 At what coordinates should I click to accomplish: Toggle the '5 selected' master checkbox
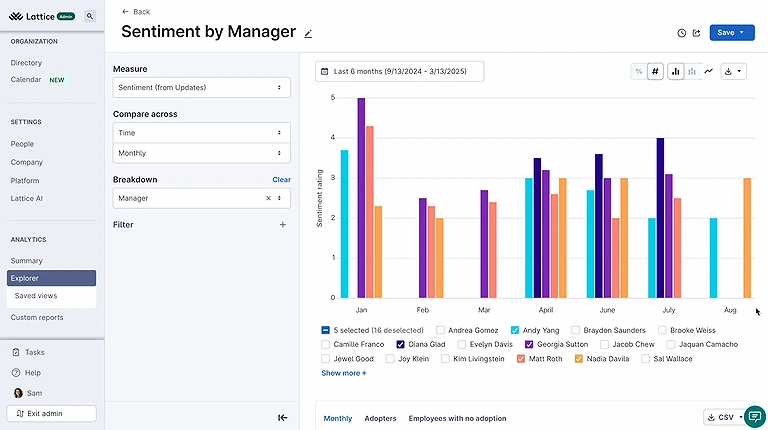pos(325,330)
